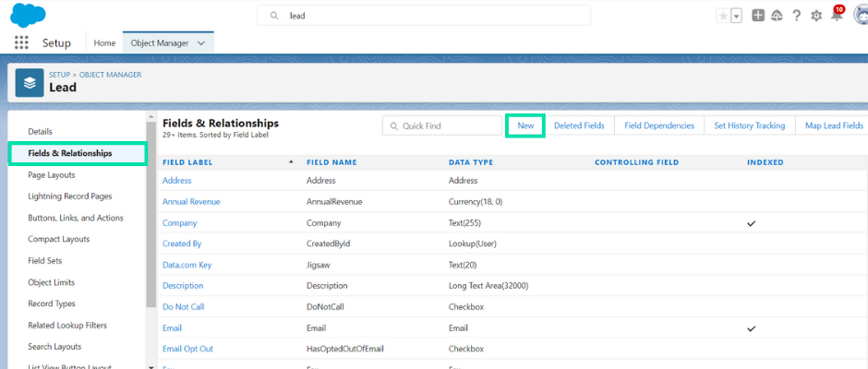868x369 pixels.
Task: Open the Trailhead guidance icon
Action: point(777,16)
